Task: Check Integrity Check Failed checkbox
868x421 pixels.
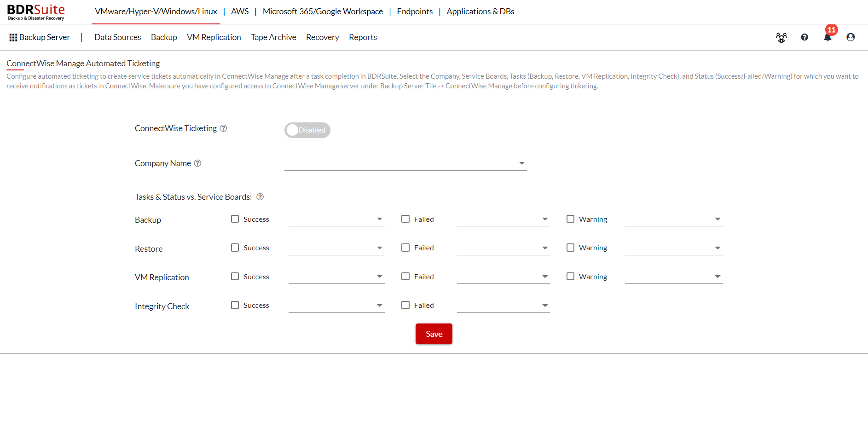Action: pyautogui.click(x=405, y=305)
